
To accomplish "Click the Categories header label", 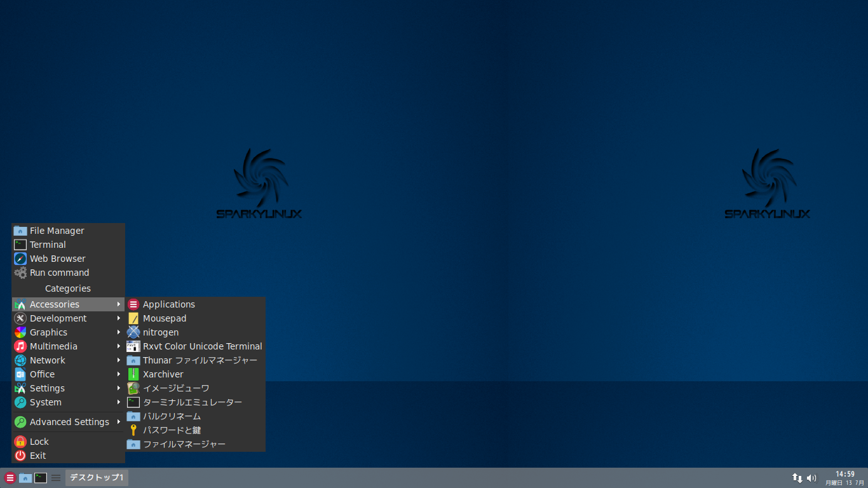I will pos(68,288).
